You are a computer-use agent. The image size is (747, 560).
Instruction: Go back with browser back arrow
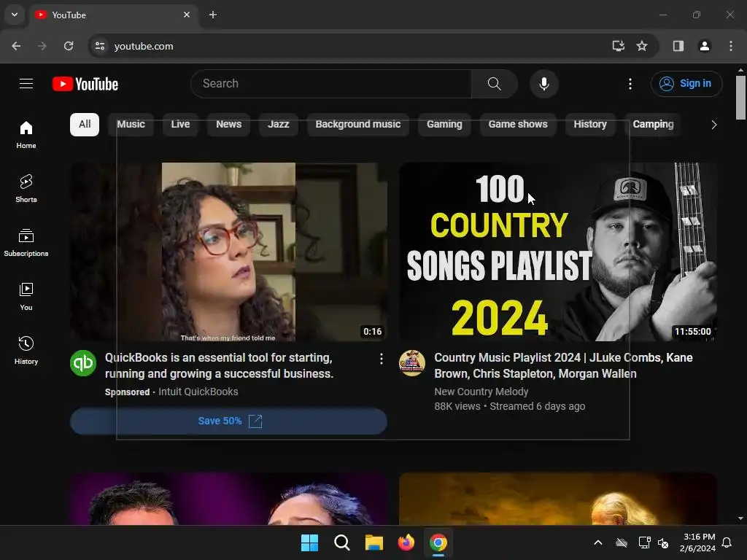click(x=16, y=46)
